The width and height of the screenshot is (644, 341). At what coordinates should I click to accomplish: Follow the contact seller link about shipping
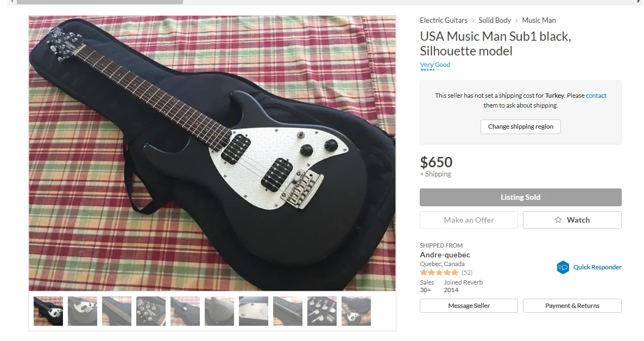coord(596,96)
